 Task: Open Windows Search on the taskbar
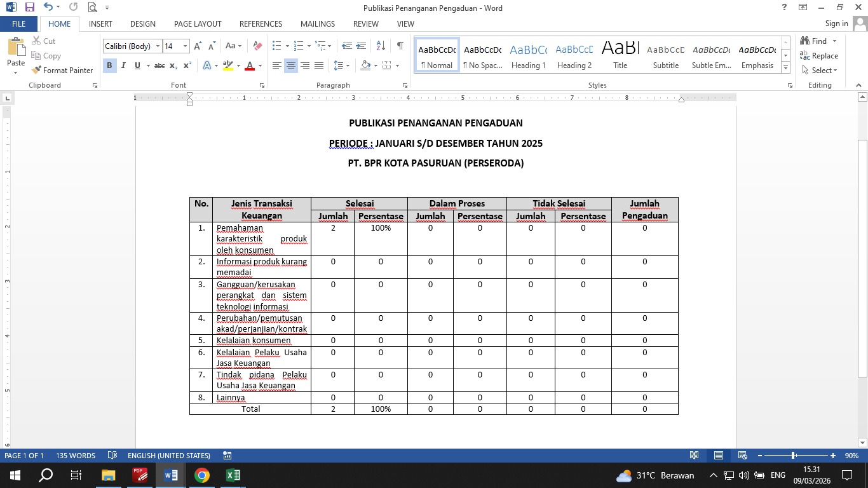pyautogui.click(x=46, y=475)
